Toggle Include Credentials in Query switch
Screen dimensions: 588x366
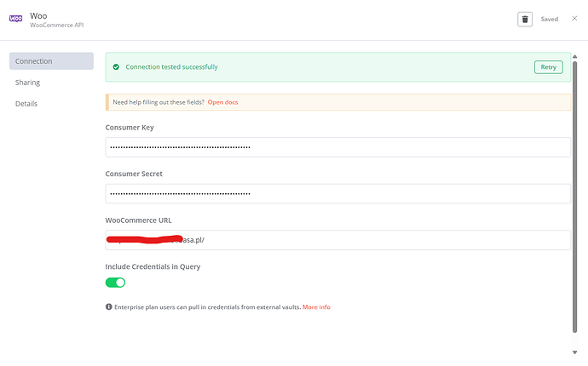[x=115, y=283]
